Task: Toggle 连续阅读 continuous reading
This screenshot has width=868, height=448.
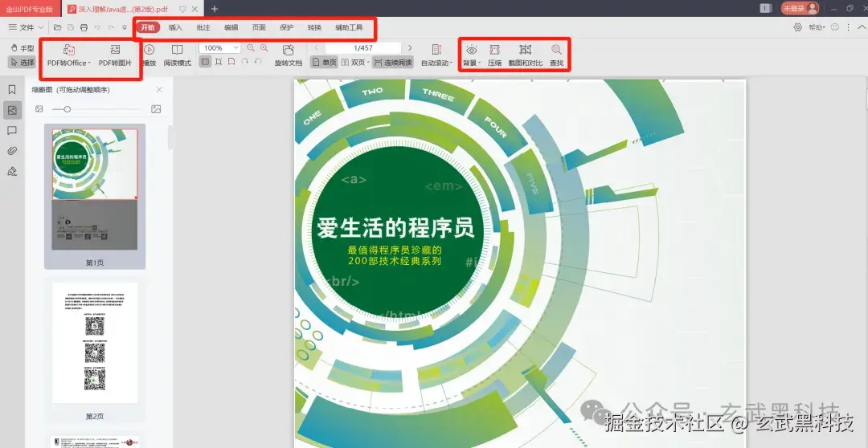Action: point(393,63)
